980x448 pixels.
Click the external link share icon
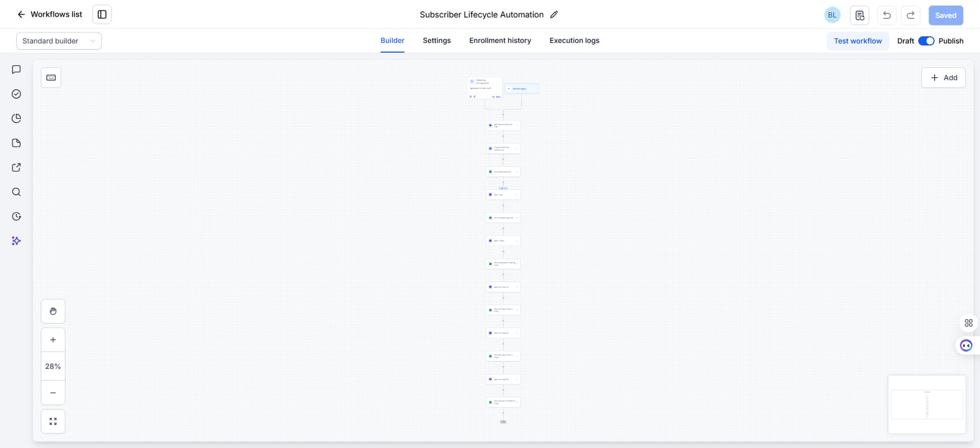17,168
